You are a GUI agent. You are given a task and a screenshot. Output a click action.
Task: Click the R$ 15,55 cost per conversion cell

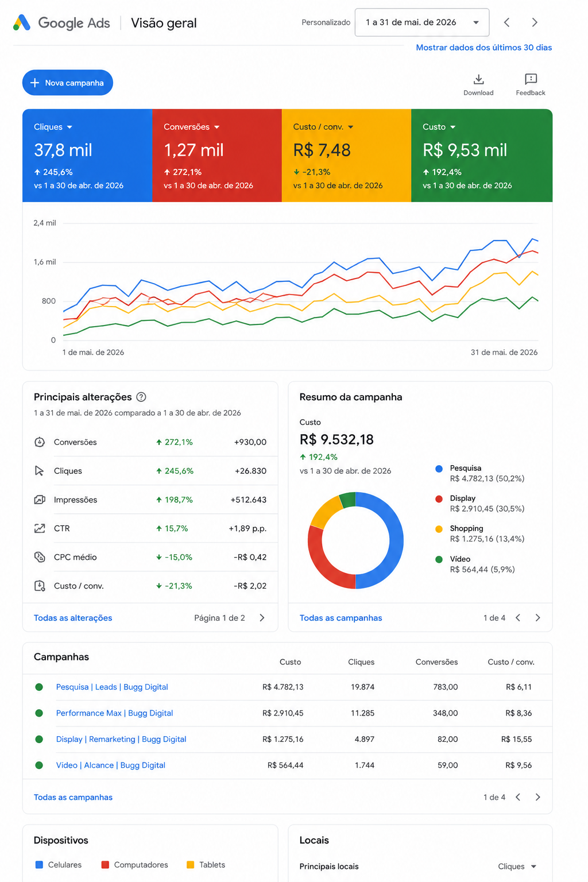point(516,739)
